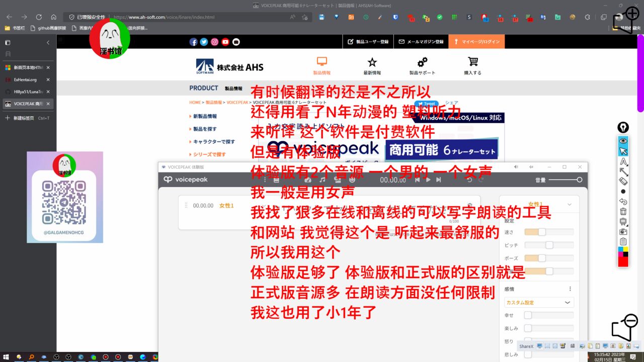
Task: Click the trash can in annotation toolbar
Action: tap(623, 212)
